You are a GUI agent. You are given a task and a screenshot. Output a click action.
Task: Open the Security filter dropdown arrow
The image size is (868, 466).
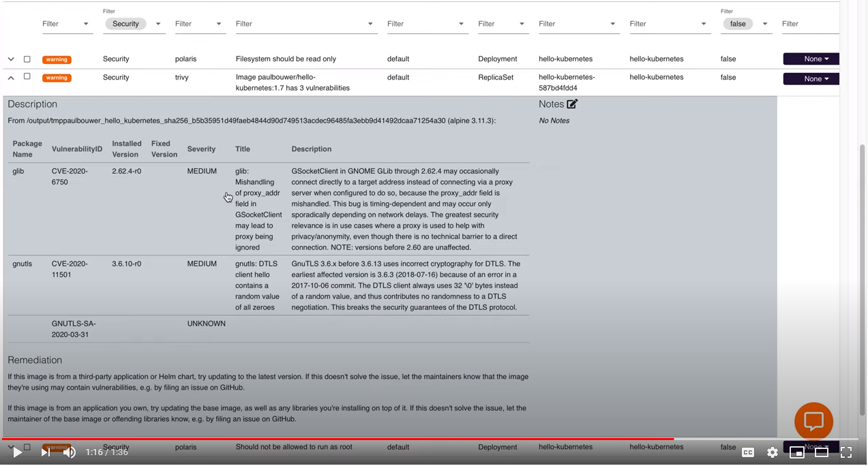tap(158, 24)
